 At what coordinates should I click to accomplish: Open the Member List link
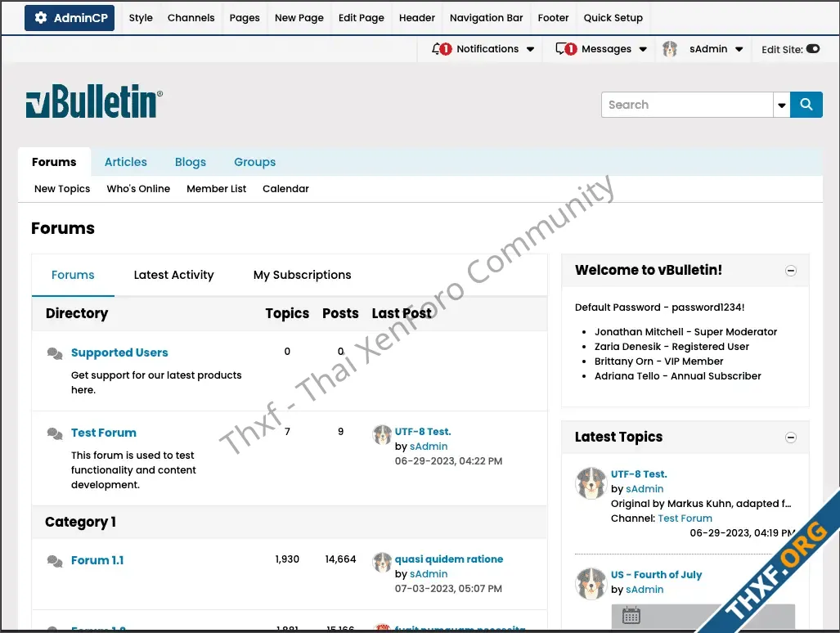217,188
